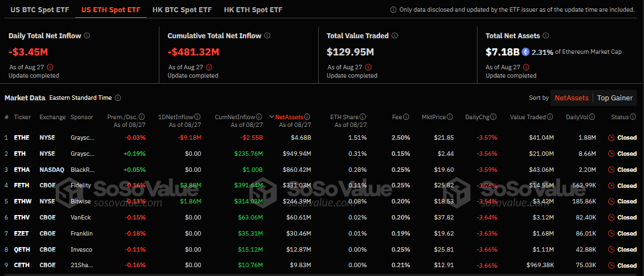This screenshot has height=276, width=644.
Task: Sort by NetAssets button
Action: pyautogui.click(x=572, y=98)
